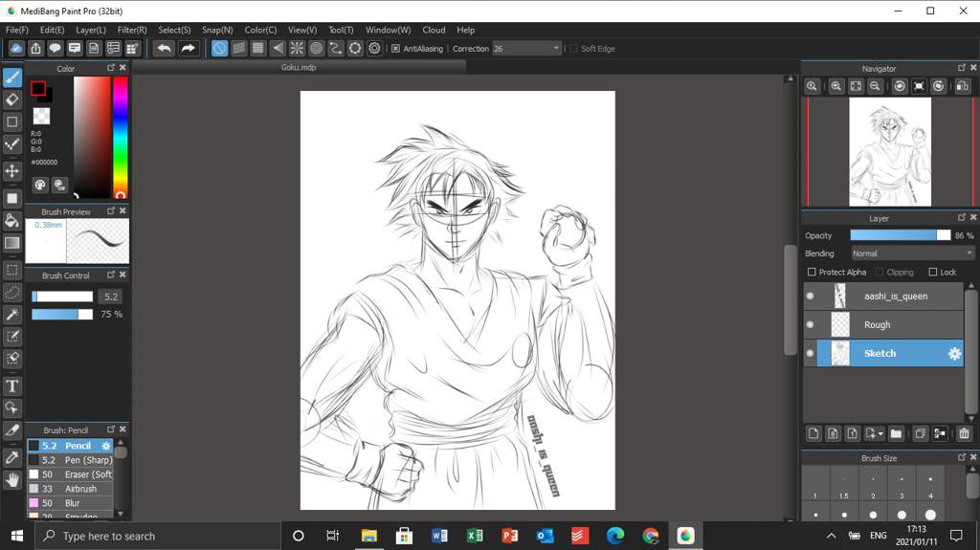Open the Cloud menu

point(434,30)
